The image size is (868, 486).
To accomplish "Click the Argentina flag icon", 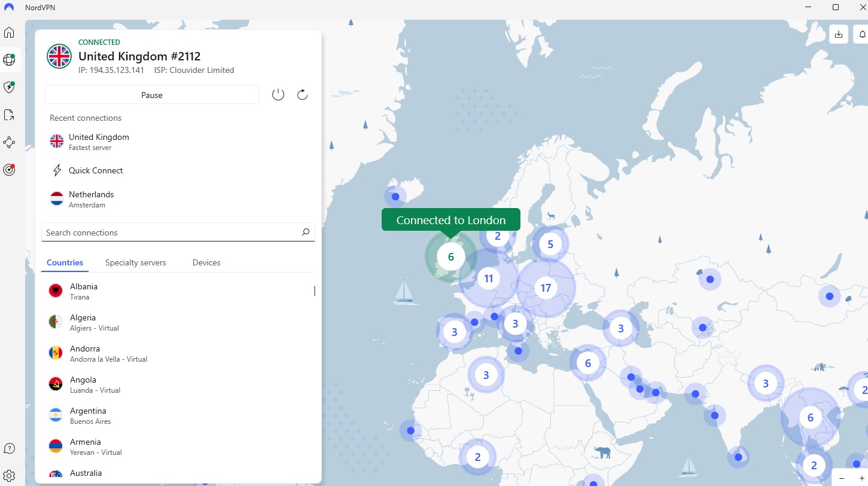I will pos(56,415).
